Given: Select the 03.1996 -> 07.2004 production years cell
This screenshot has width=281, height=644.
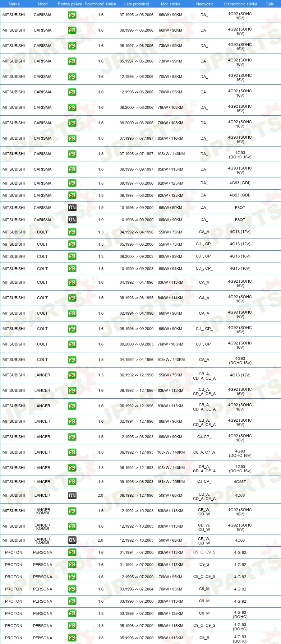Looking at the screenshot, I should click(137, 589).
